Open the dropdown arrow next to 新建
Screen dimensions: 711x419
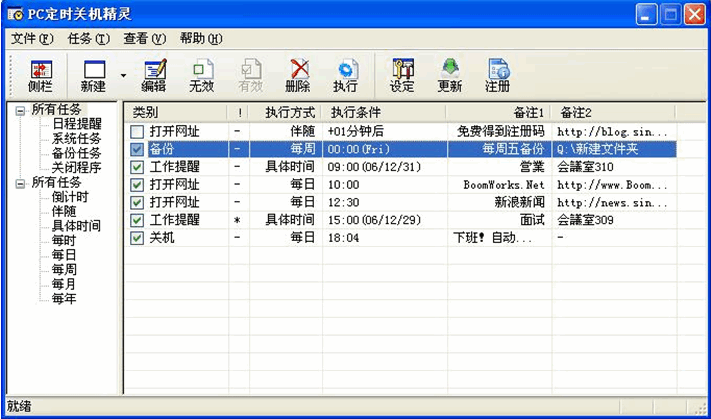click(123, 75)
